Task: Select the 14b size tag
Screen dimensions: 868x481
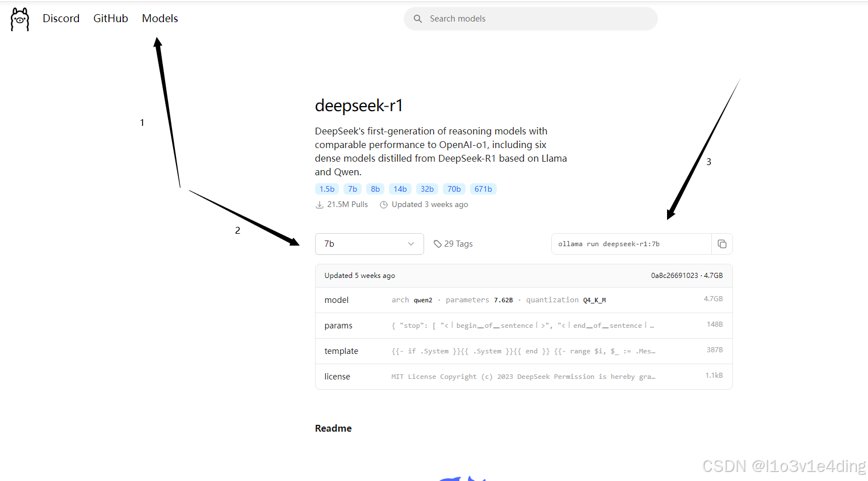Action: (400, 189)
